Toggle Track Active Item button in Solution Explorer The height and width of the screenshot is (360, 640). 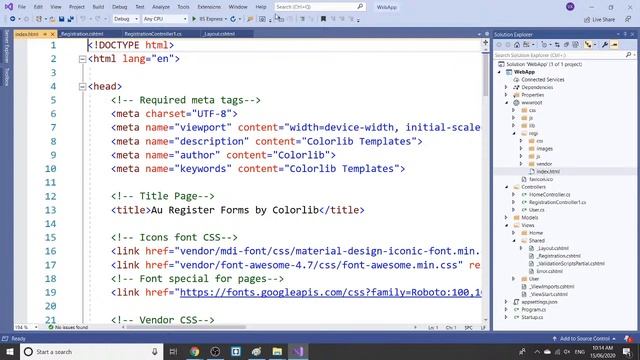pyautogui.click(x=588, y=44)
